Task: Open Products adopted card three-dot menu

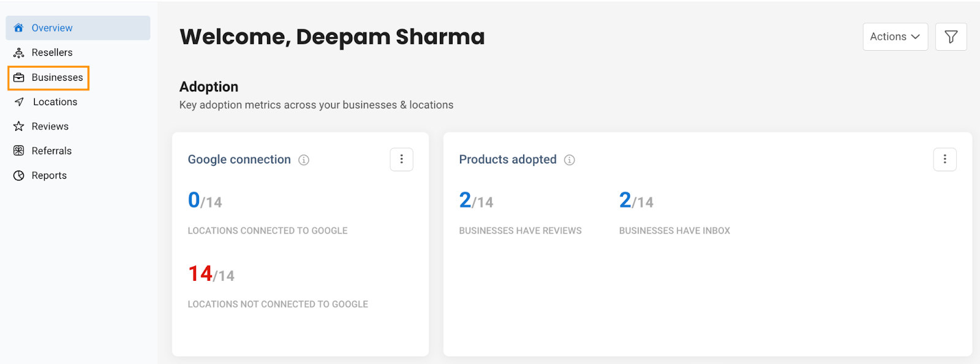Action: tap(945, 160)
